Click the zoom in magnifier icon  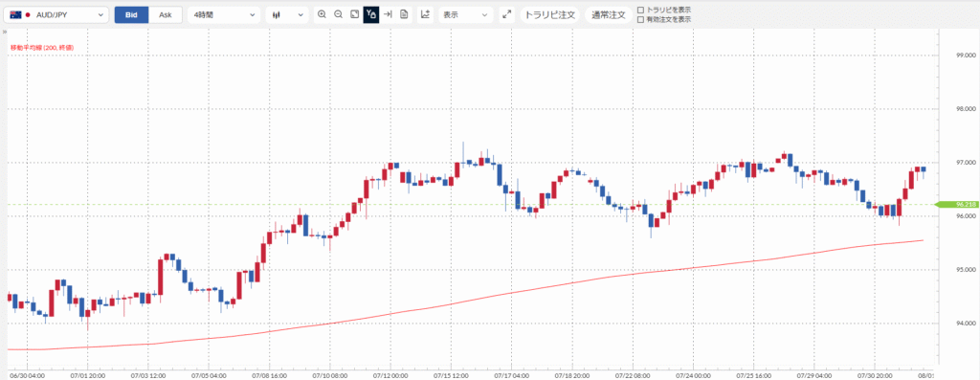[322, 14]
